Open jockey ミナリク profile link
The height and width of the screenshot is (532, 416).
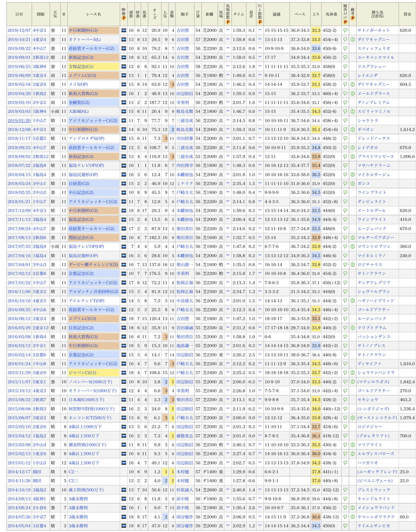(x=185, y=184)
